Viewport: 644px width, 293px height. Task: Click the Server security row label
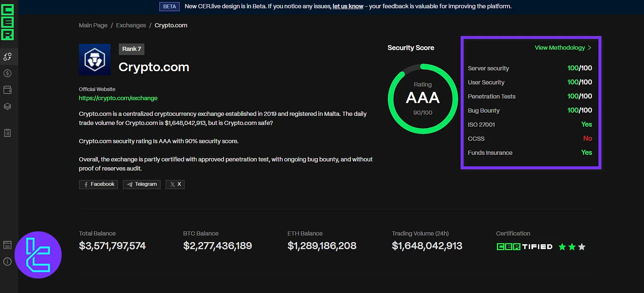click(488, 68)
